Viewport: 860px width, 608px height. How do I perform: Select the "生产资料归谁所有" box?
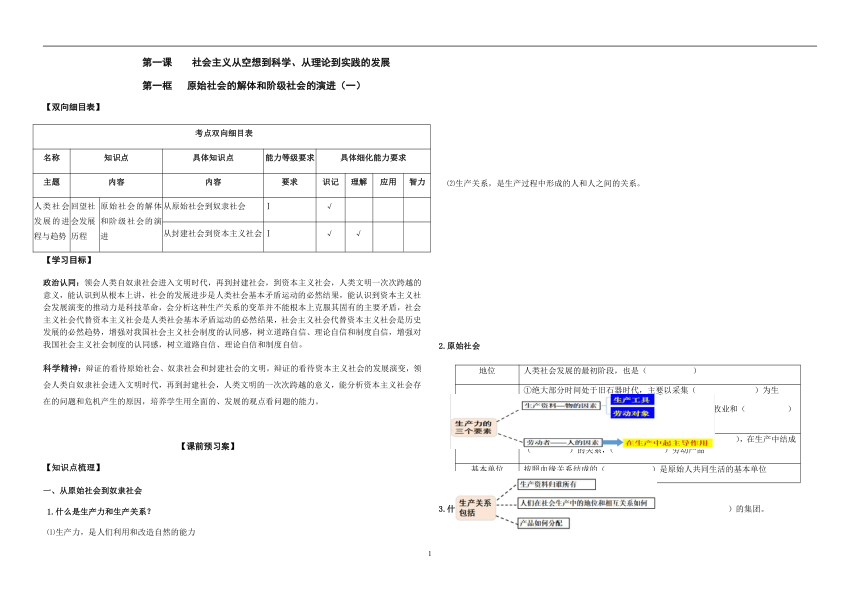(556, 485)
